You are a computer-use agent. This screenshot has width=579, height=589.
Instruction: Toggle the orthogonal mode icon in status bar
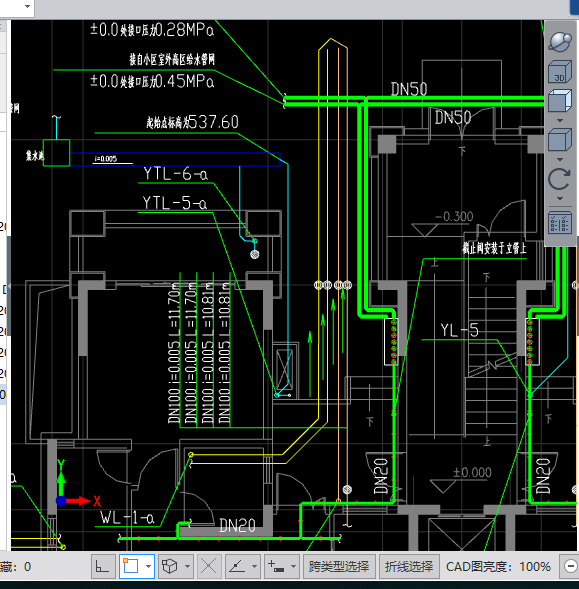pos(103,566)
